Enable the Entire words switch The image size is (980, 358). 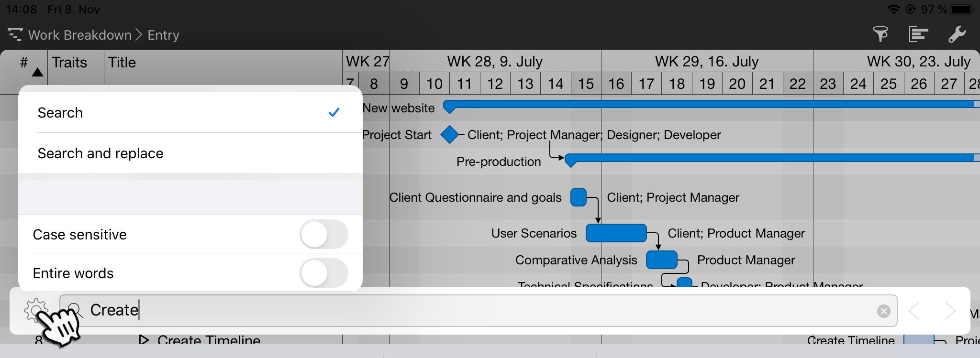323,273
